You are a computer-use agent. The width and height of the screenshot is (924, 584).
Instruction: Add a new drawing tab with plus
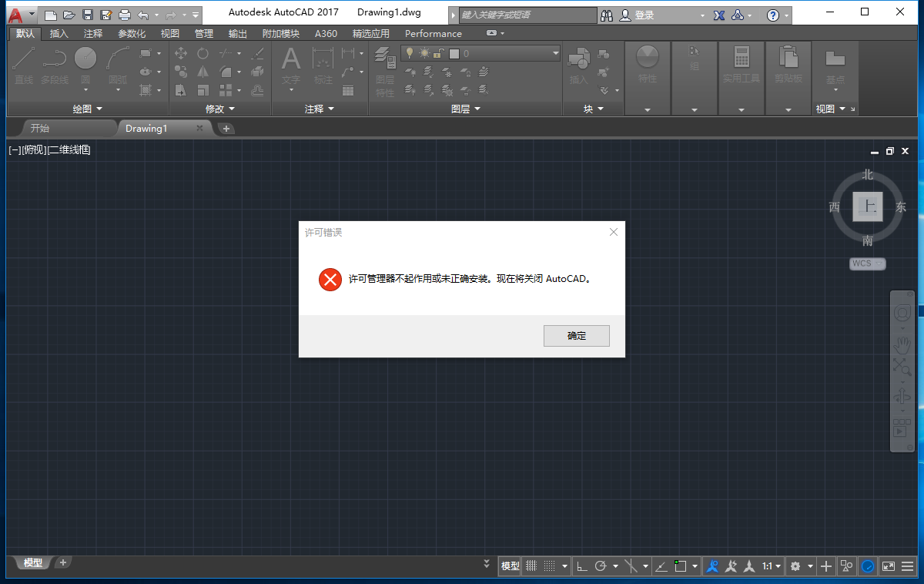226,129
